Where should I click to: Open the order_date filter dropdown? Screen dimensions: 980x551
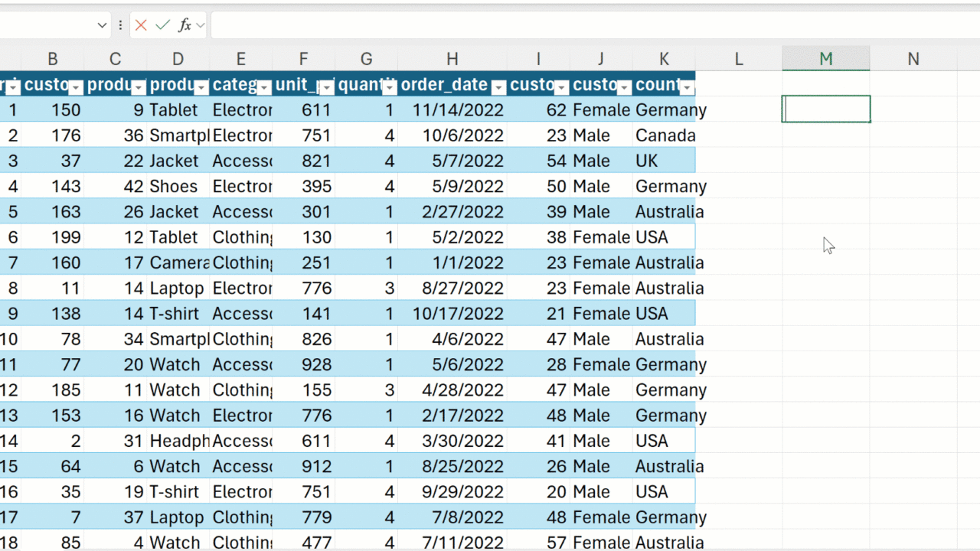click(498, 87)
